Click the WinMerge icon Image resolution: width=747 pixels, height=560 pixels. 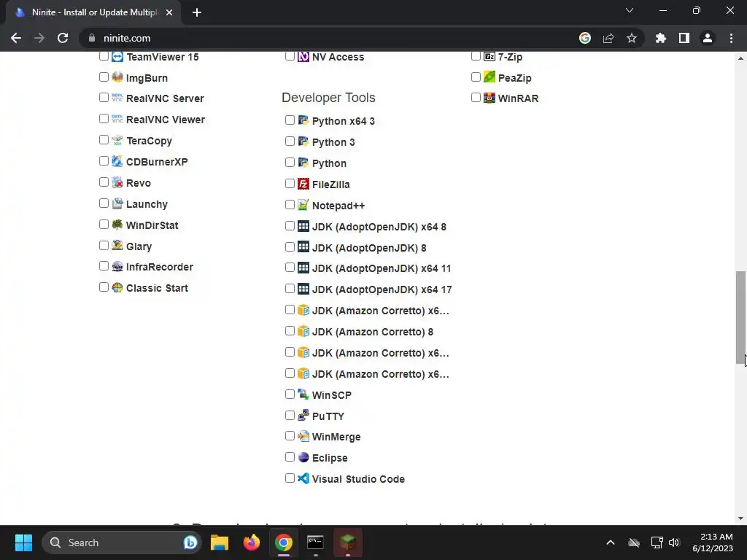pos(303,437)
